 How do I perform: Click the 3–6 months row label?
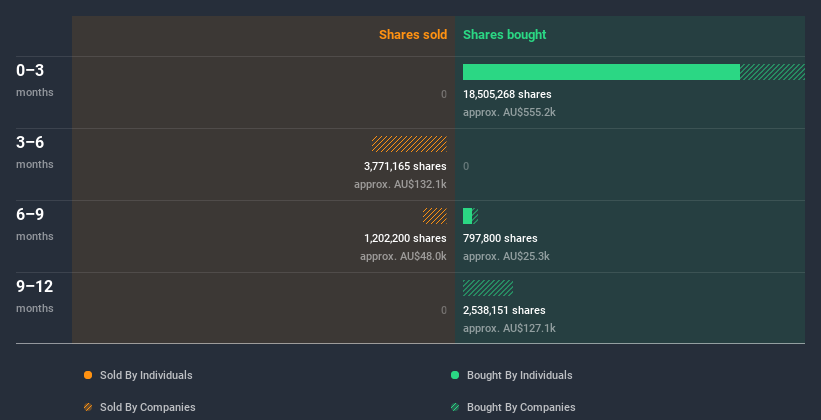[35, 152]
